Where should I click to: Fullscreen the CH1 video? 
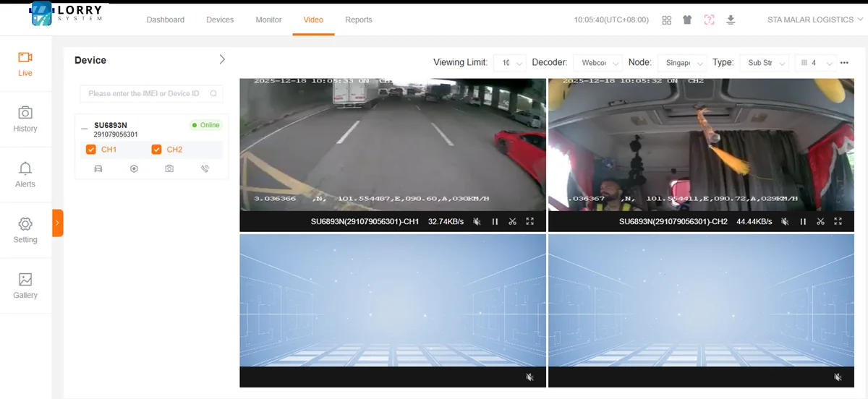coord(530,222)
